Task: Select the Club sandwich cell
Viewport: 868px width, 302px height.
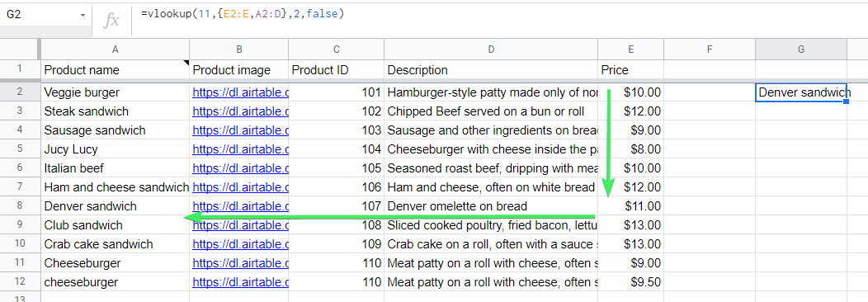Action: pyautogui.click(x=116, y=225)
